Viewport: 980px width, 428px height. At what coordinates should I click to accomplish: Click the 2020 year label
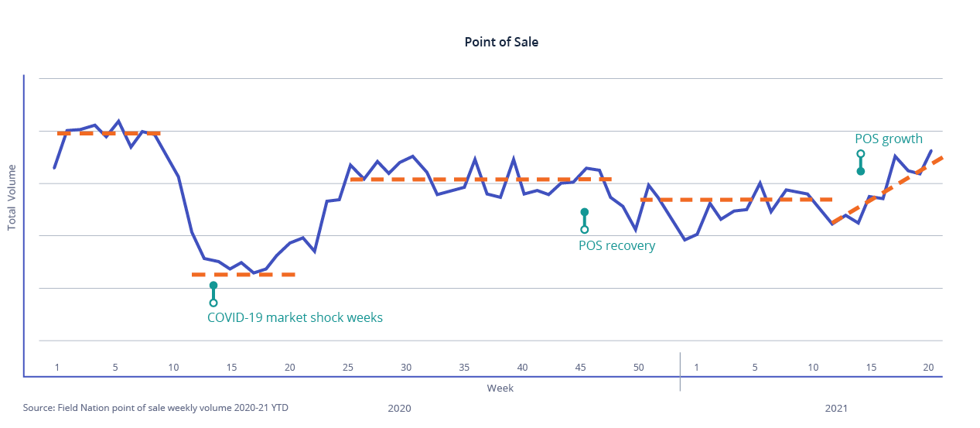point(399,408)
